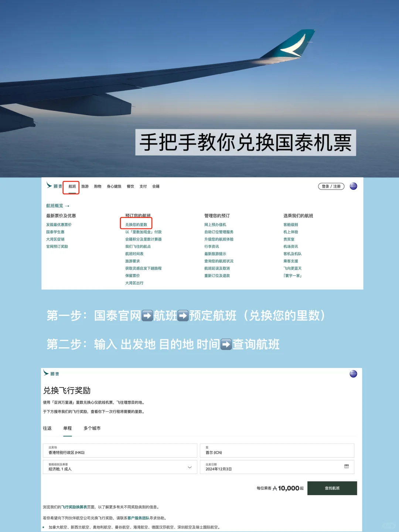Open the 身心健旅 menu
The width and height of the screenshot is (399, 532).
point(114,187)
